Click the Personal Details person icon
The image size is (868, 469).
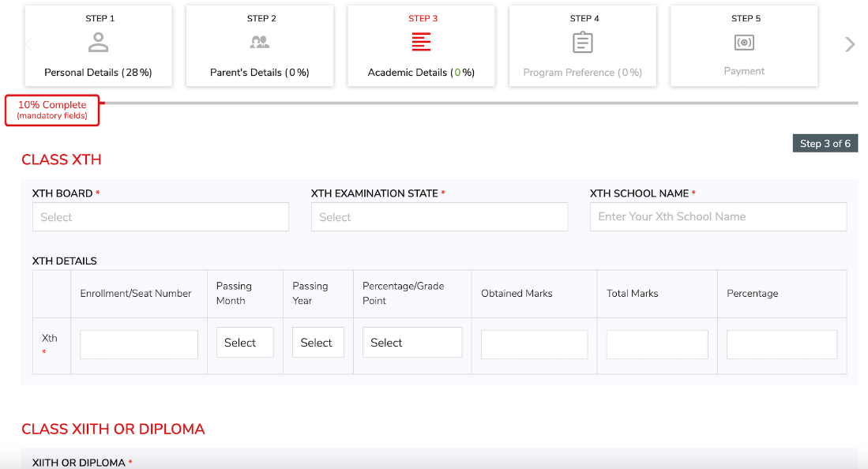pos(98,42)
